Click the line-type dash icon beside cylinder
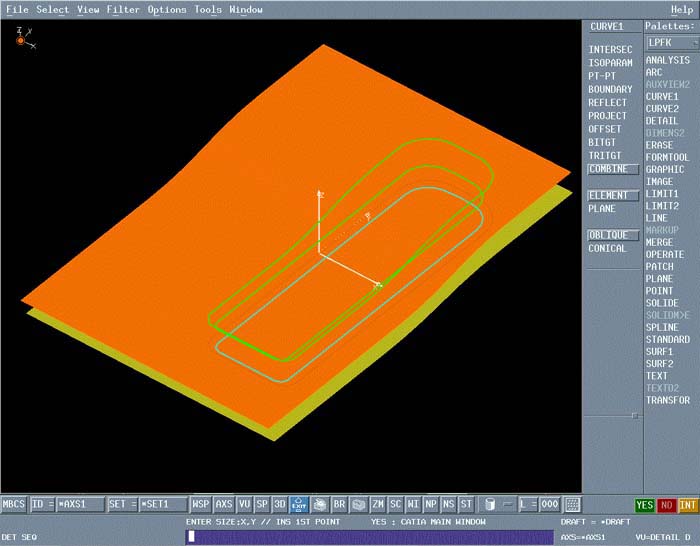Image resolution: width=700 pixels, height=546 pixels. point(508,504)
